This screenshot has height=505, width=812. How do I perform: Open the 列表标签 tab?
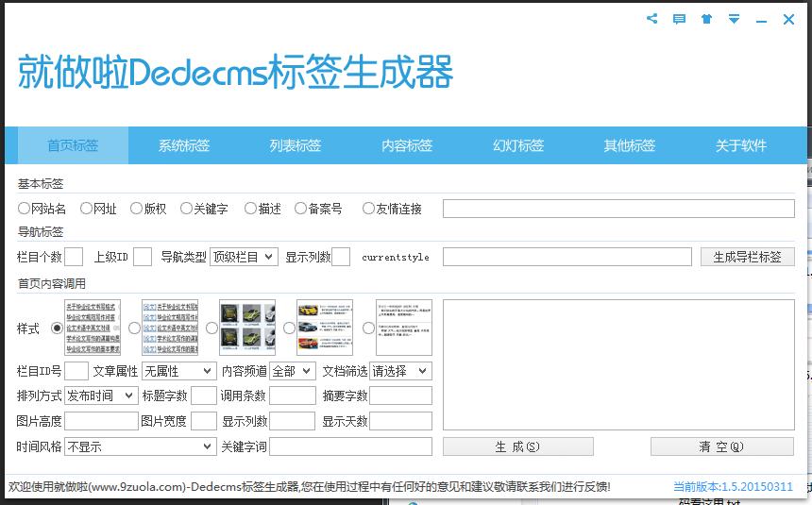[x=296, y=145]
